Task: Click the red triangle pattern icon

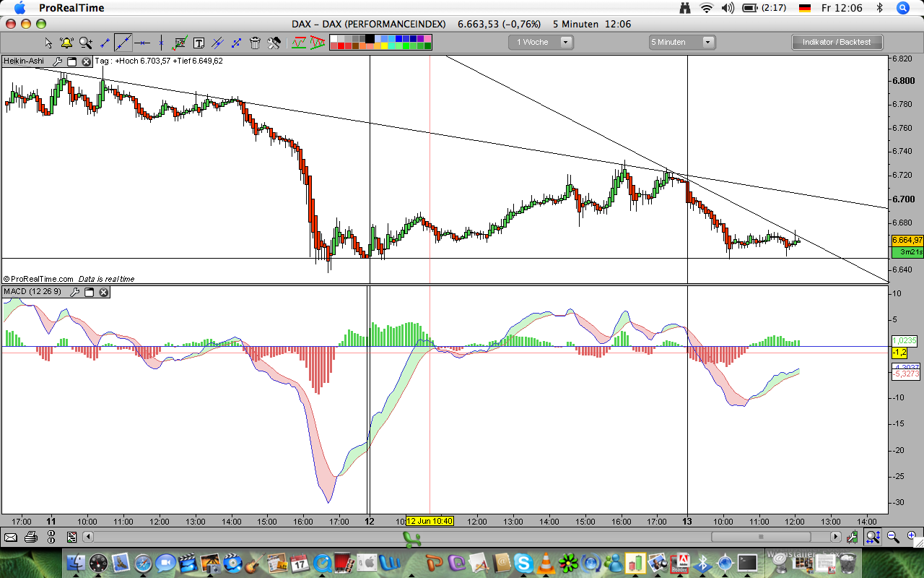Action: (x=317, y=43)
